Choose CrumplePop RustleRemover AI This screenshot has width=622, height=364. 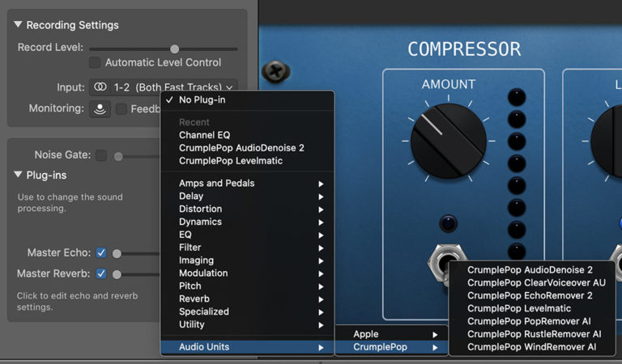coord(532,334)
